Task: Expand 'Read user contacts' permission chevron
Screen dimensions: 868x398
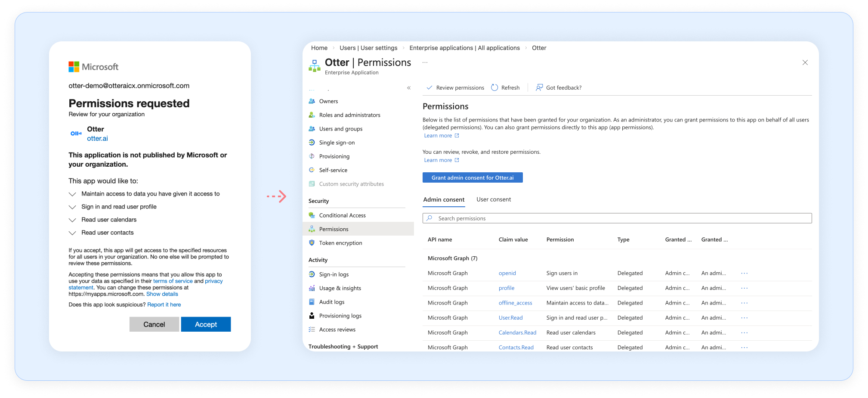Action: [x=72, y=233]
